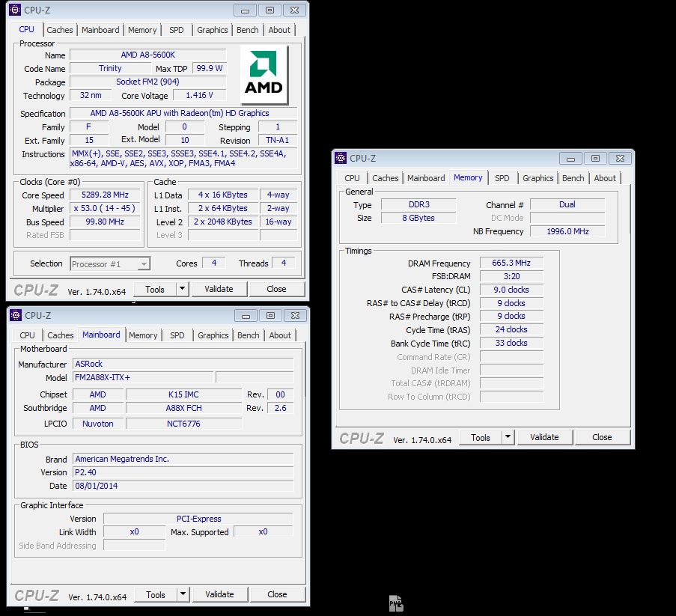Click CPU-Z app icon in CPU window title bar
The width and height of the screenshot is (676, 616).
coord(15,10)
